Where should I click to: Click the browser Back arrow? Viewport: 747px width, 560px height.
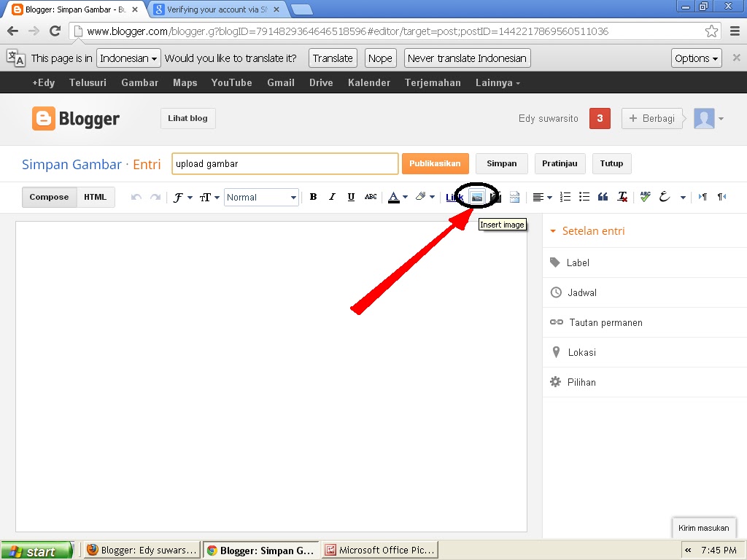click(x=13, y=31)
